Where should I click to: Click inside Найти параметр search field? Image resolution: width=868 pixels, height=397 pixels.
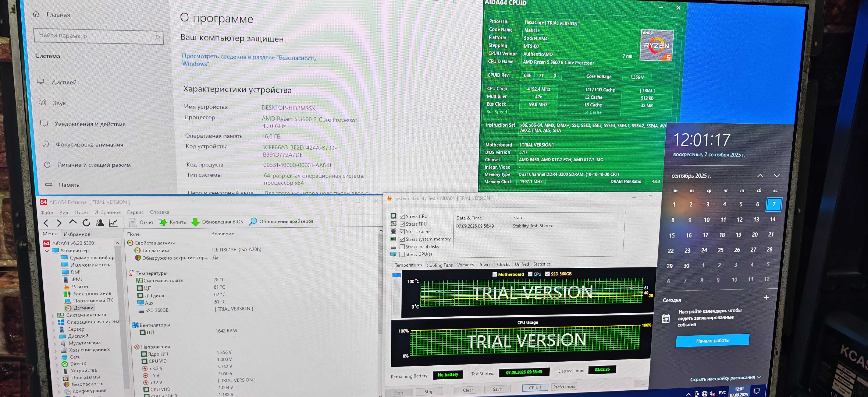pos(98,36)
